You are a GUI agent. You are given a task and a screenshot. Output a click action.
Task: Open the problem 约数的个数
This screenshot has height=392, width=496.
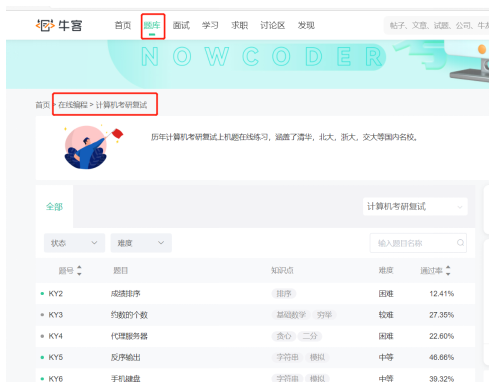[x=129, y=315]
